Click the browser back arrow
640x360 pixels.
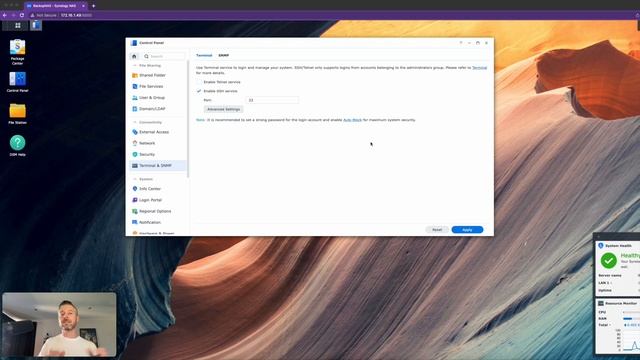coord(5,15)
